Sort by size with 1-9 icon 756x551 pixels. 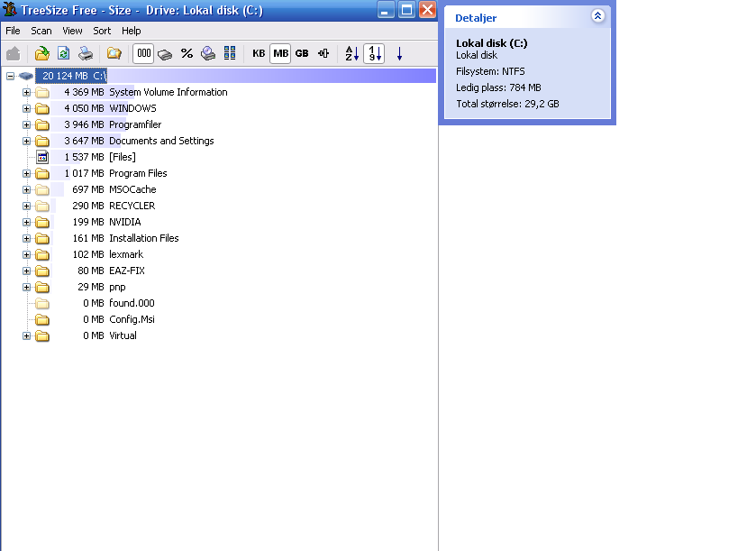[x=375, y=53]
